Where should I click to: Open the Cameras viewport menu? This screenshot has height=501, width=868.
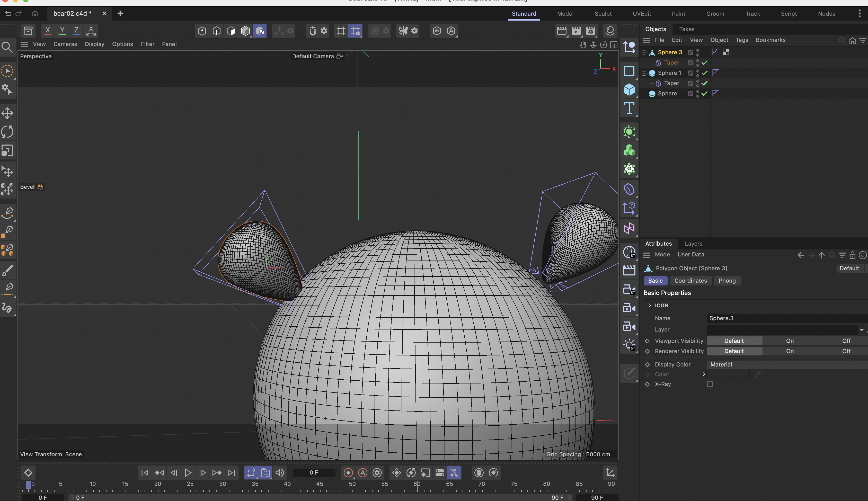pos(65,44)
